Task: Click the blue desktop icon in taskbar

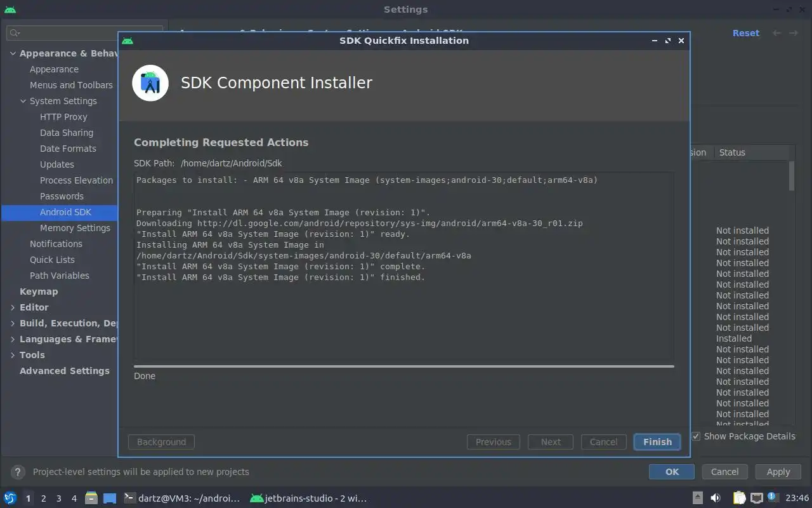Action: click(x=110, y=498)
